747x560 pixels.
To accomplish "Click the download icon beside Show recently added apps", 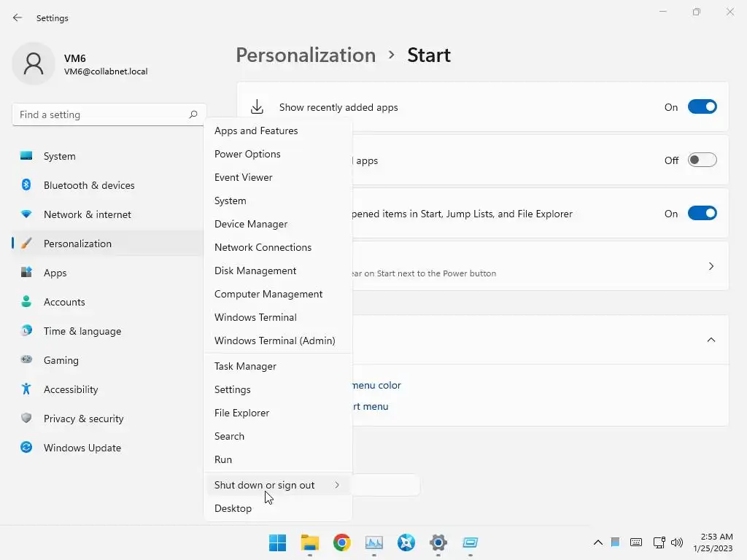I will click(257, 107).
